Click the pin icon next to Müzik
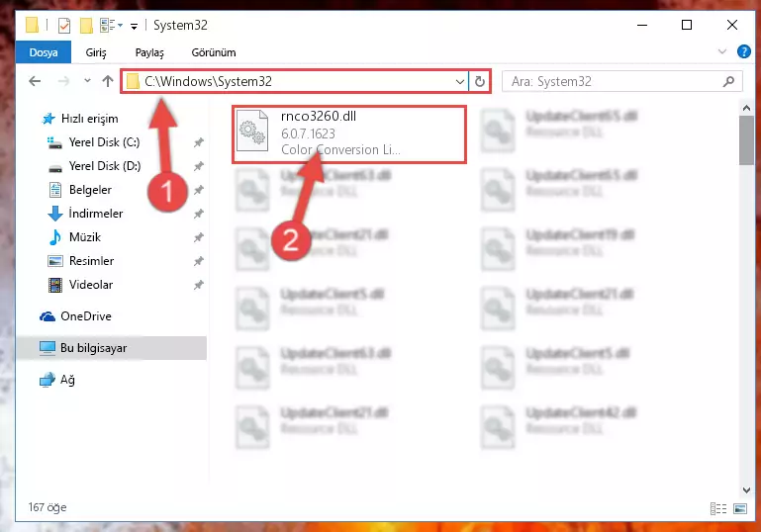This screenshot has width=761, height=532. click(199, 237)
